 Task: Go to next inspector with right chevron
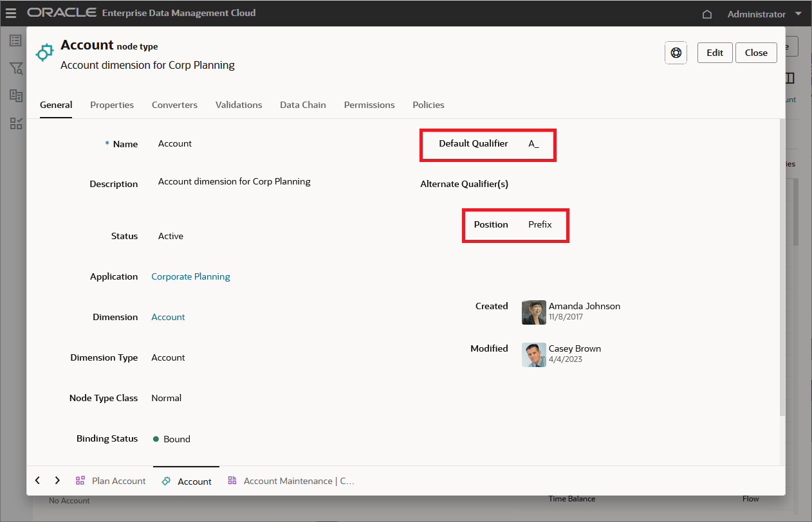[x=57, y=480]
